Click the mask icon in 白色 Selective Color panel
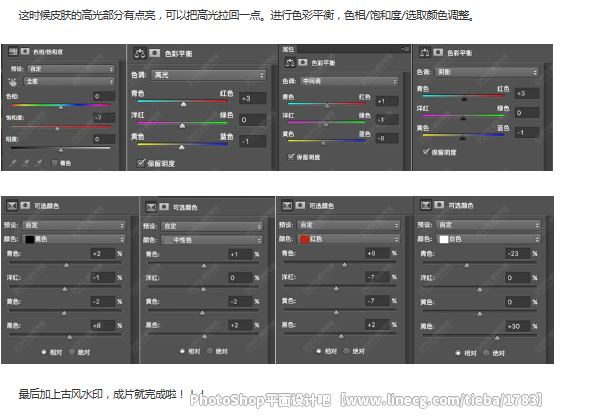The image size is (598, 419). pos(439,205)
